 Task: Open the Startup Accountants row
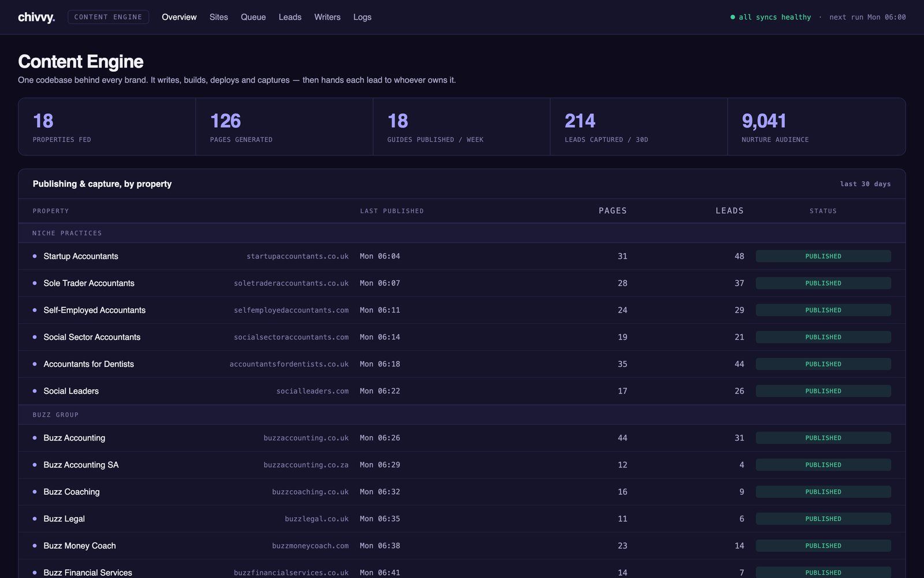pyautogui.click(x=462, y=256)
